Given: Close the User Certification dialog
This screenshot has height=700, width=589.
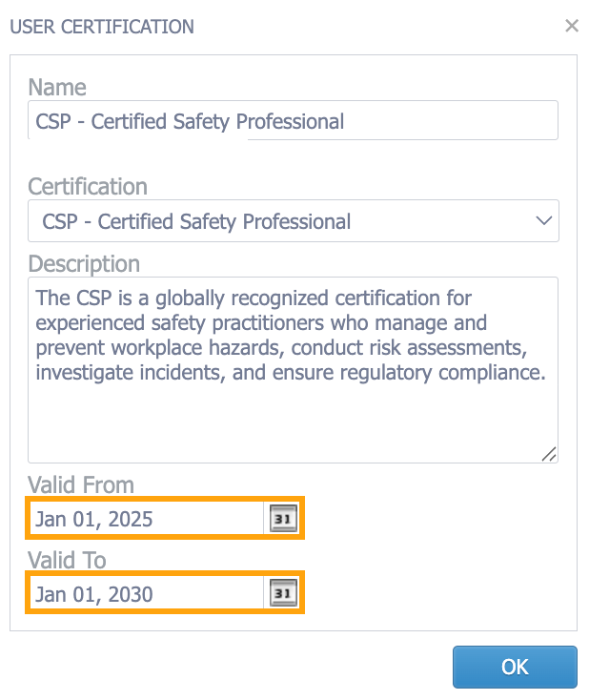Looking at the screenshot, I should [571, 26].
